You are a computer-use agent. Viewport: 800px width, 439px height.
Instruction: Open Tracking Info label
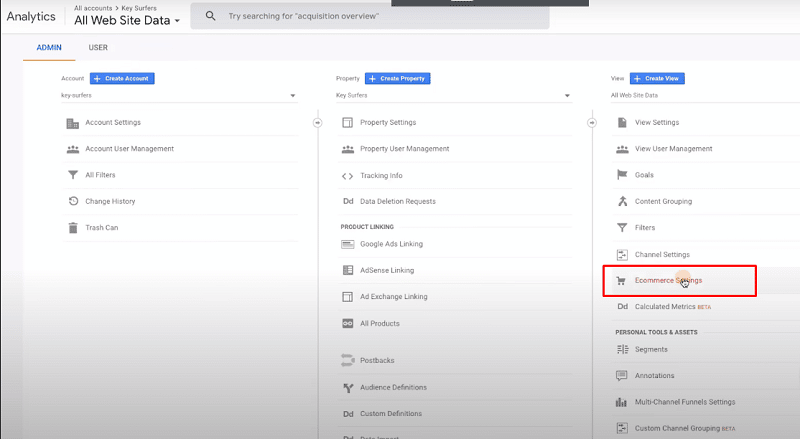click(x=381, y=176)
